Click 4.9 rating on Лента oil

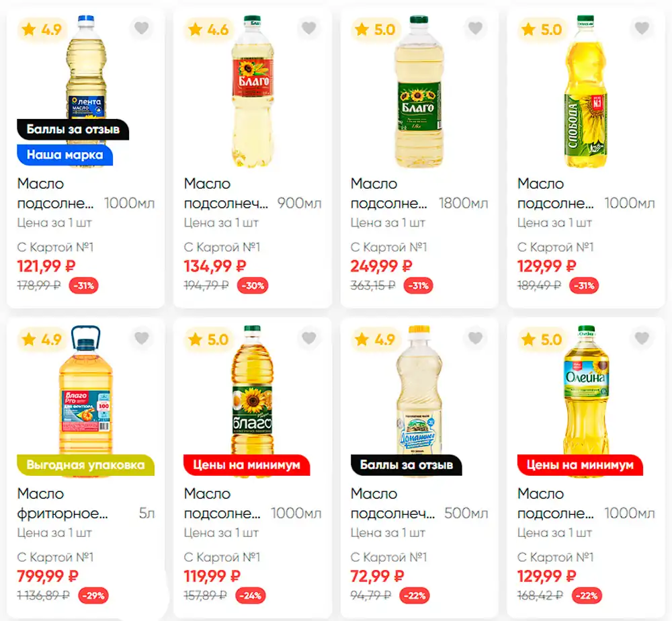pyautogui.click(x=42, y=30)
